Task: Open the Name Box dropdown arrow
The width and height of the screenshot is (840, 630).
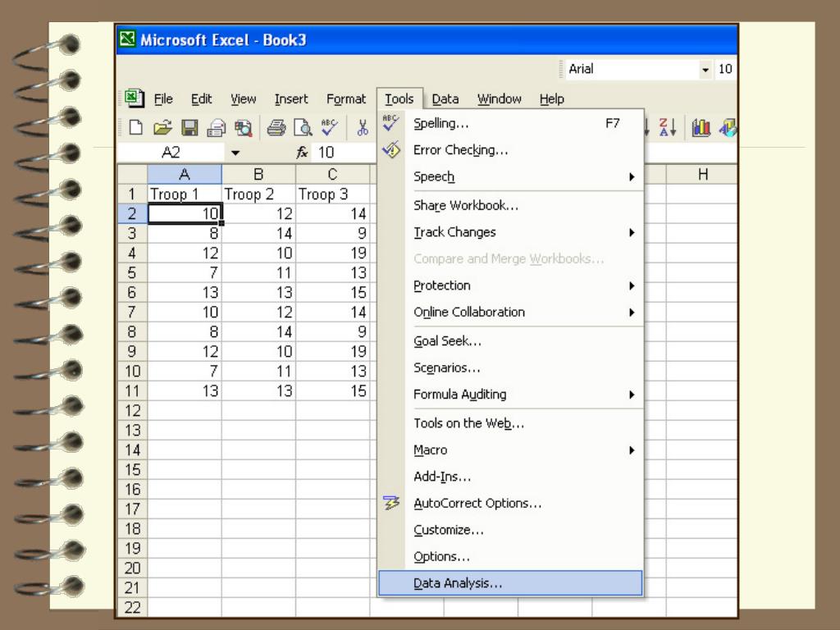Action: click(235, 153)
